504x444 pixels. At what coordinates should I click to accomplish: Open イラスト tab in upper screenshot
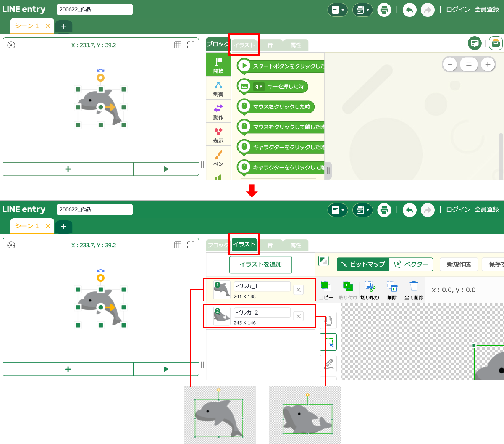(244, 45)
